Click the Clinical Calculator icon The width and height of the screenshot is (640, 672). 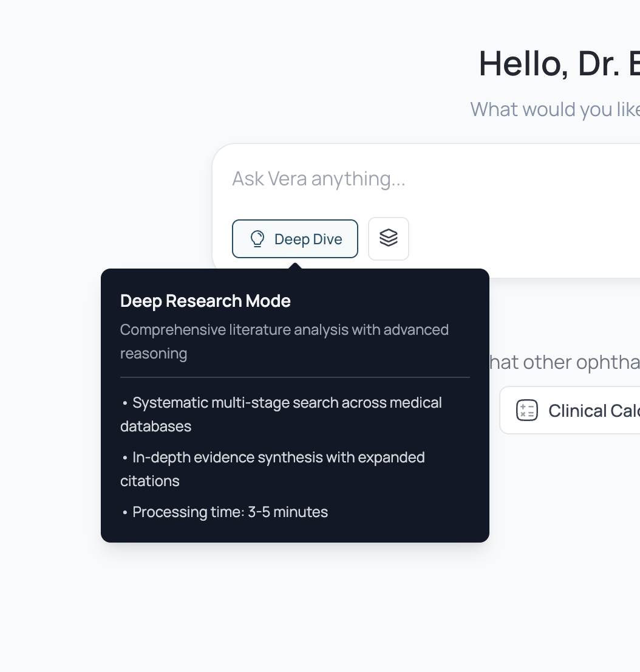526,411
